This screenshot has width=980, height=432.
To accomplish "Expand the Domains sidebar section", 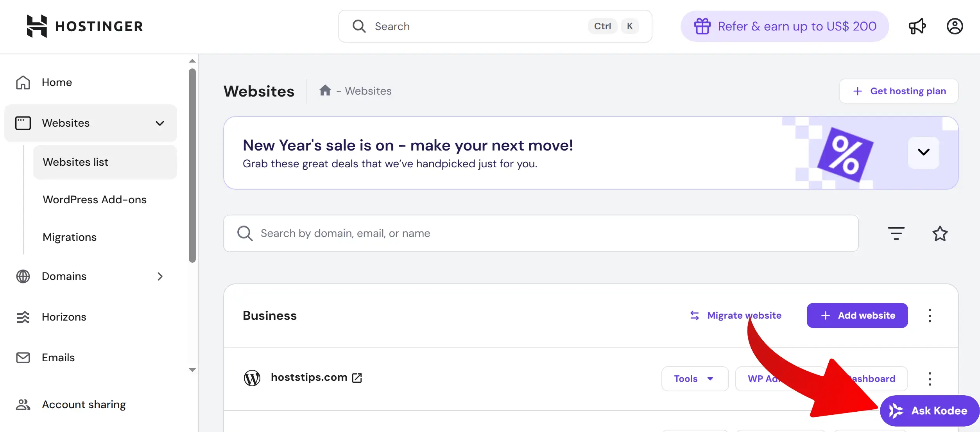I will click(159, 276).
